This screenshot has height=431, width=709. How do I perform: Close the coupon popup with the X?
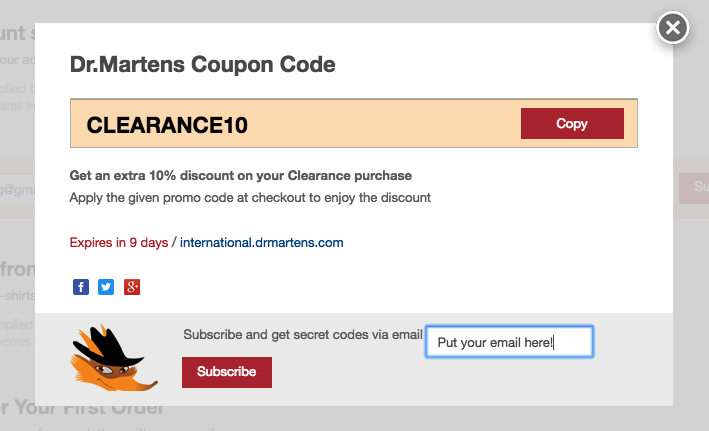[x=673, y=28]
